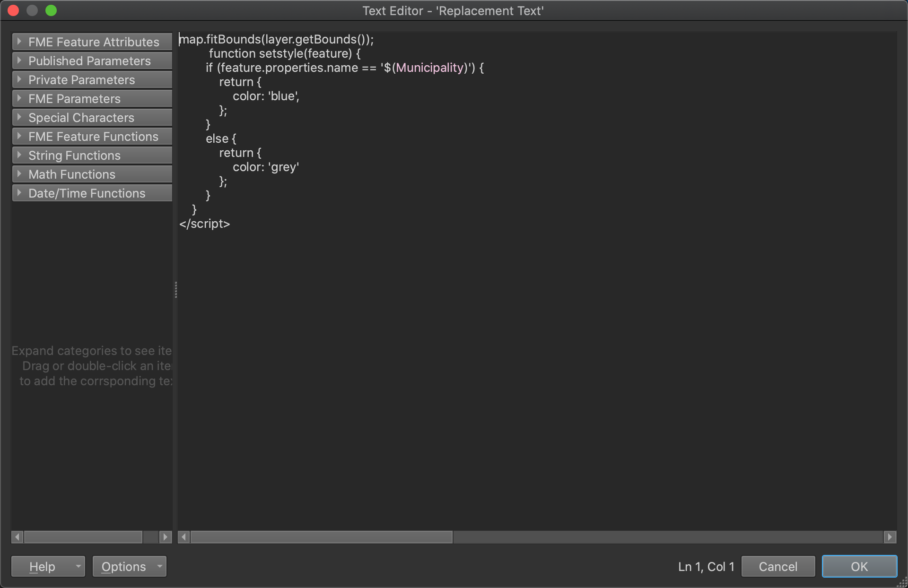
Task: Expand Math Functions category
Action: click(x=92, y=174)
